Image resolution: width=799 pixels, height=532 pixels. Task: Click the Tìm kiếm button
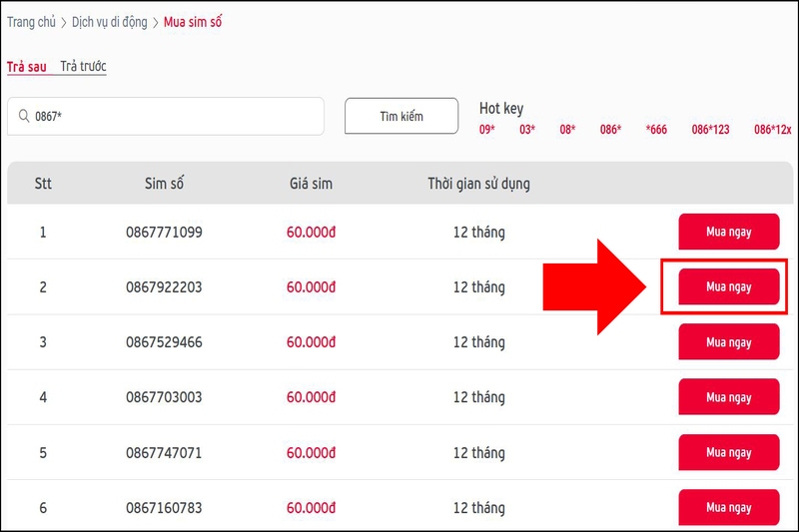coord(401,117)
